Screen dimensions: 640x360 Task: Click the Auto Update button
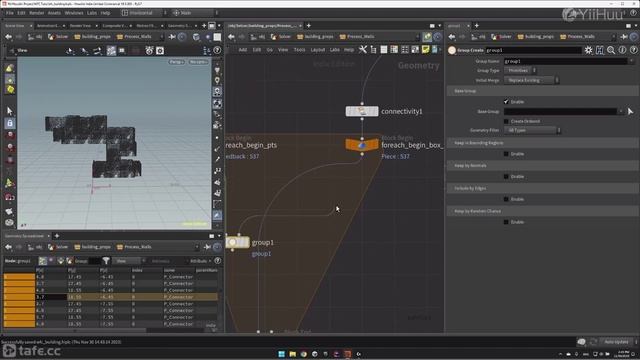(x=616, y=342)
